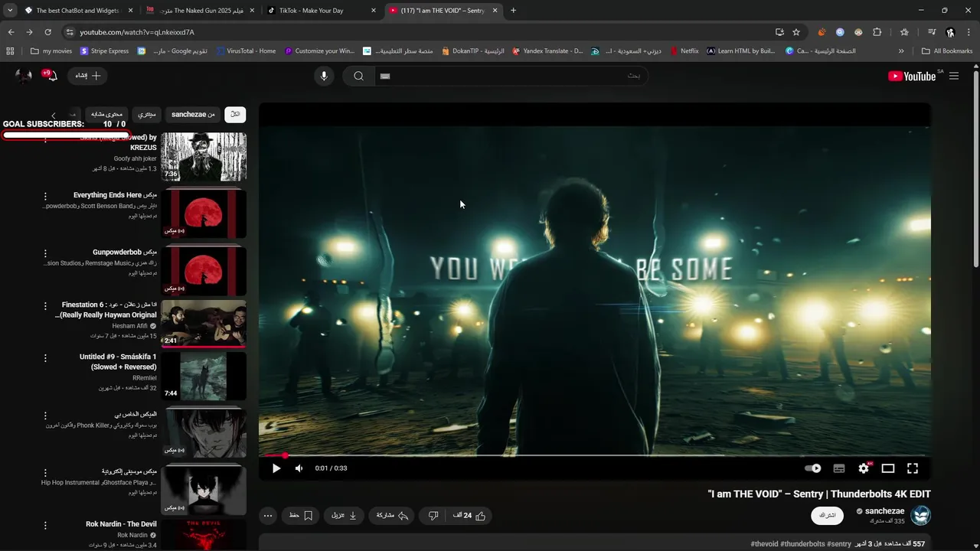The height and width of the screenshot is (551, 980).
Task: Open the player settings gear
Action: pos(864,468)
